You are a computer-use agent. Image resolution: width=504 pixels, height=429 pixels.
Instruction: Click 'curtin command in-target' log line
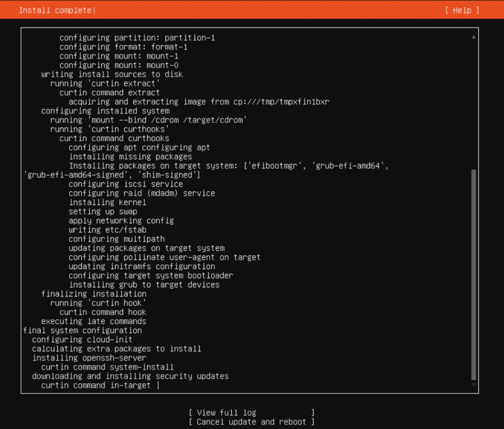pyautogui.click(x=96, y=386)
